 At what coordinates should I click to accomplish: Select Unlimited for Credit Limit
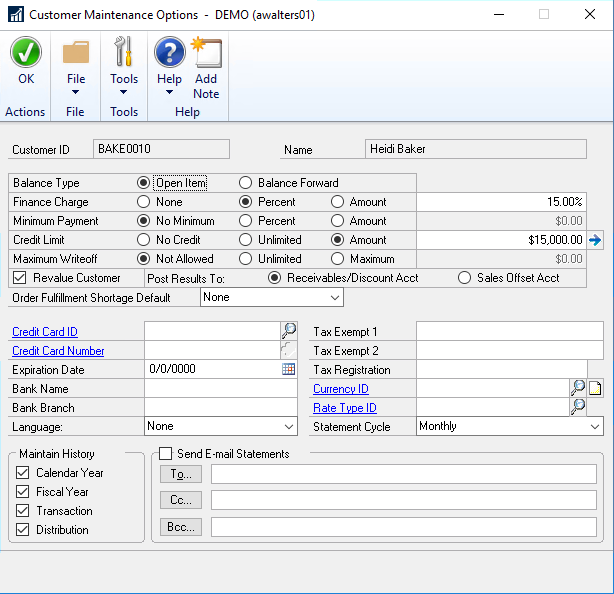(x=245, y=240)
